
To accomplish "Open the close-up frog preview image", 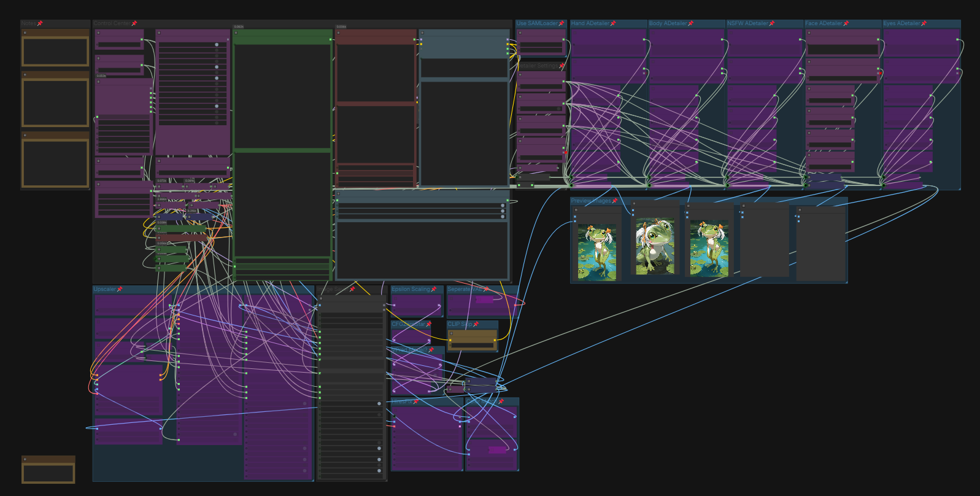I will tap(655, 246).
